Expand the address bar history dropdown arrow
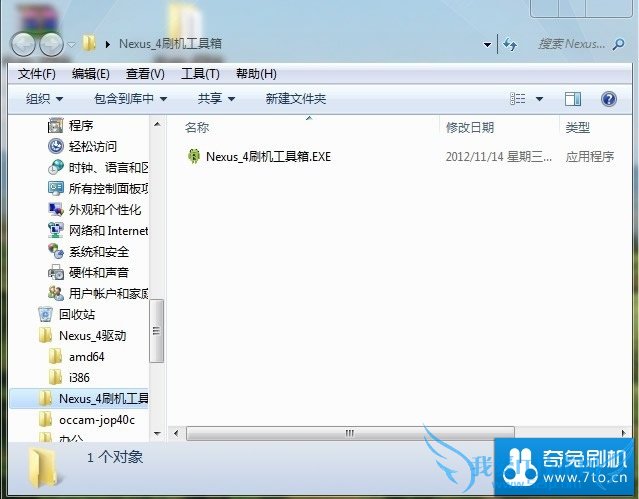The height and width of the screenshot is (499, 639). tap(487, 44)
